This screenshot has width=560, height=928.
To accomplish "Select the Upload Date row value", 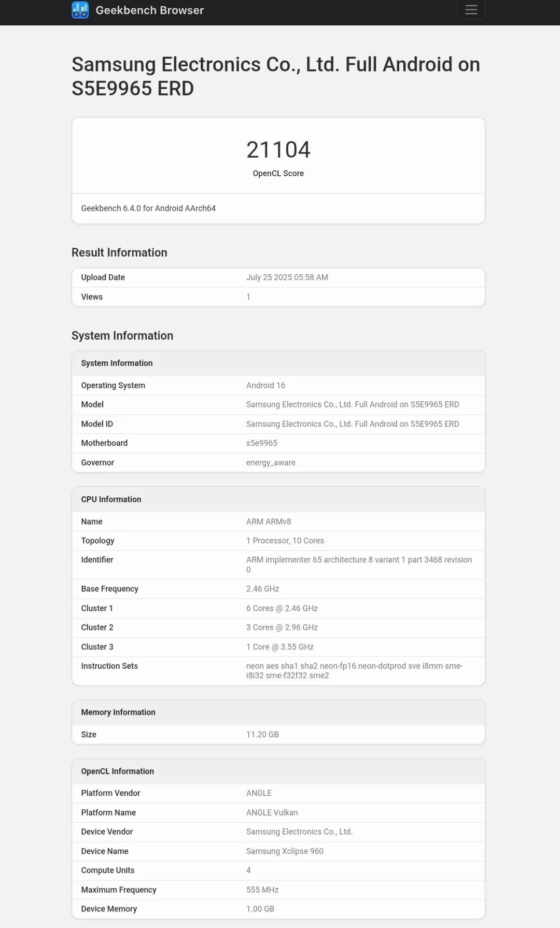I will click(x=287, y=277).
